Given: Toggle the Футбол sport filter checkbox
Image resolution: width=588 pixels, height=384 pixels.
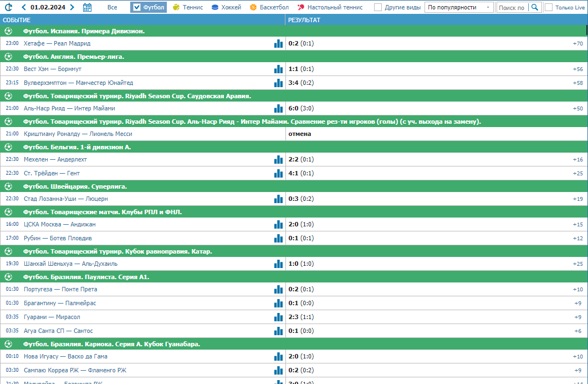Looking at the screenshot, I should tap(137, 7).
